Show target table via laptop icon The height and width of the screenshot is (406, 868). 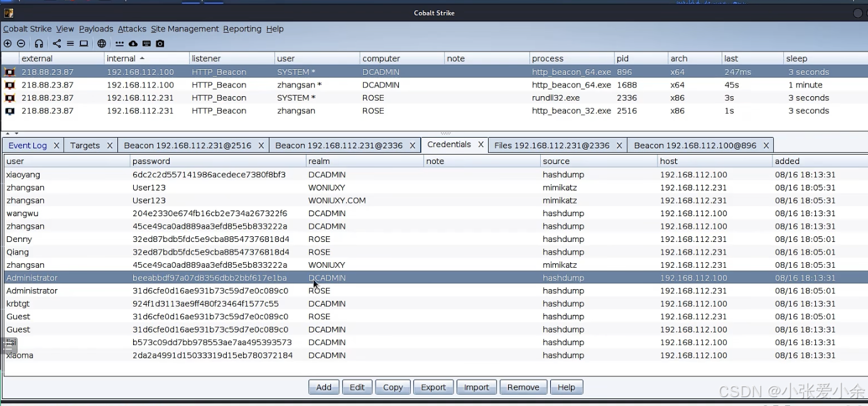pos(84,43)
